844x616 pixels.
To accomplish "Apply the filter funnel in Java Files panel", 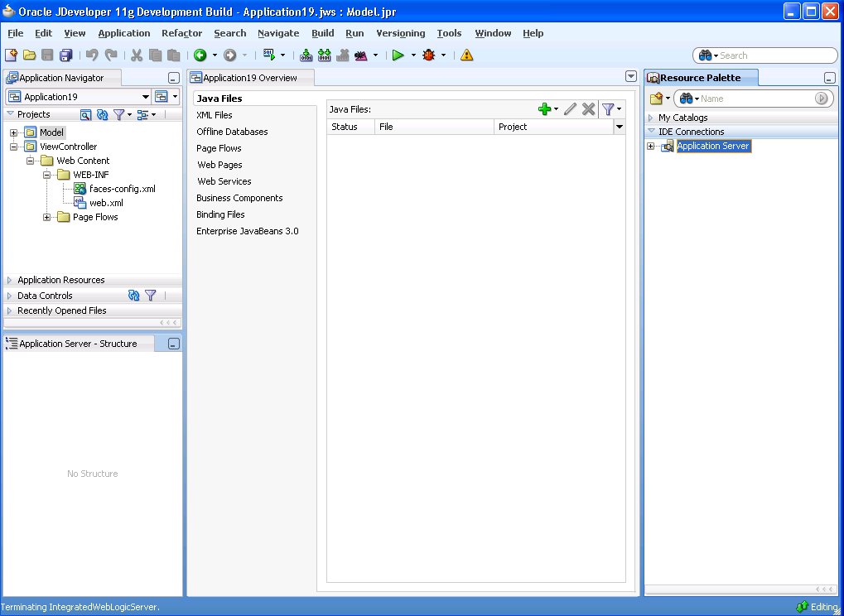I will tap(608, 108).
